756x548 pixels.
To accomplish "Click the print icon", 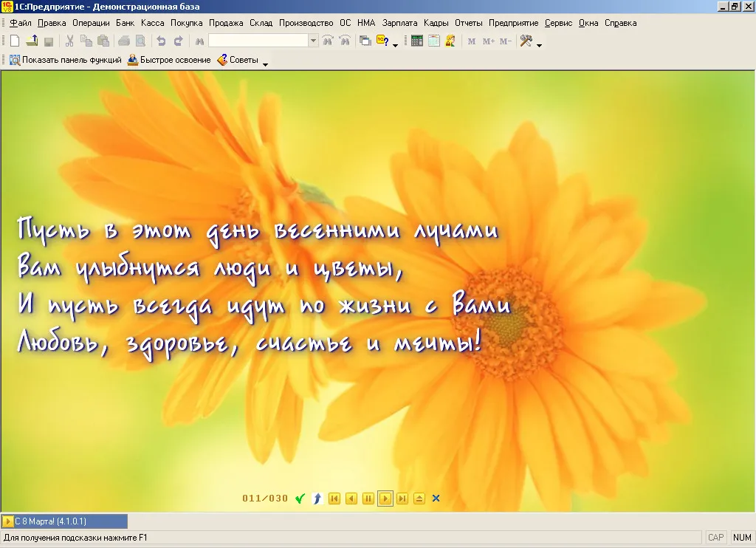I will click(124, 41).
